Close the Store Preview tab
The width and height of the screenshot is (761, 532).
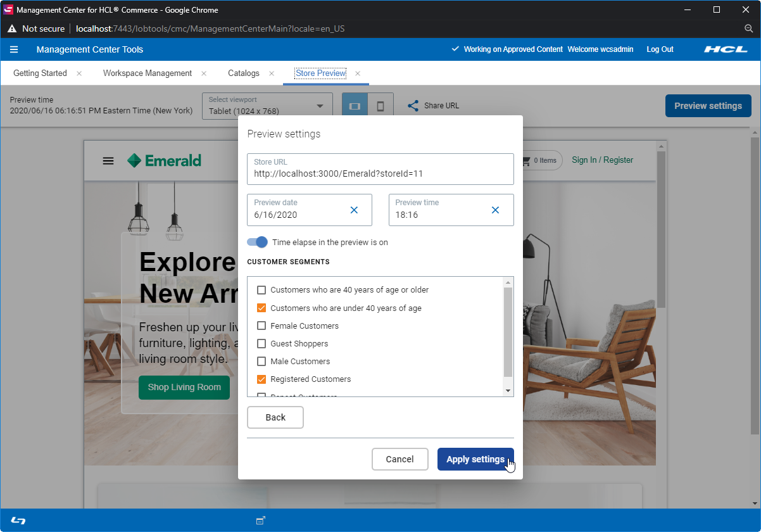pyautogui.click(x=358, y=73)
